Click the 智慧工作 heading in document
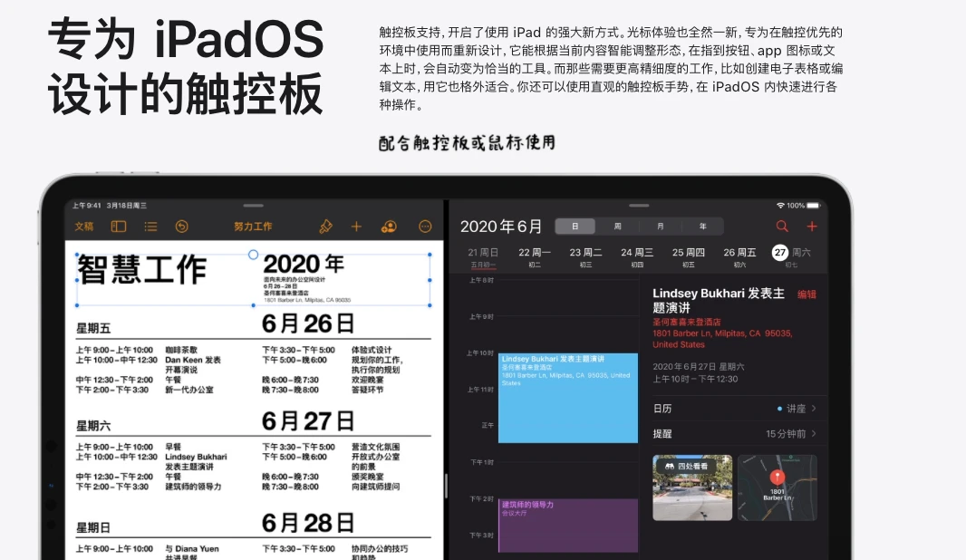The width and height of the screenshot is (966, 560). 141,270
